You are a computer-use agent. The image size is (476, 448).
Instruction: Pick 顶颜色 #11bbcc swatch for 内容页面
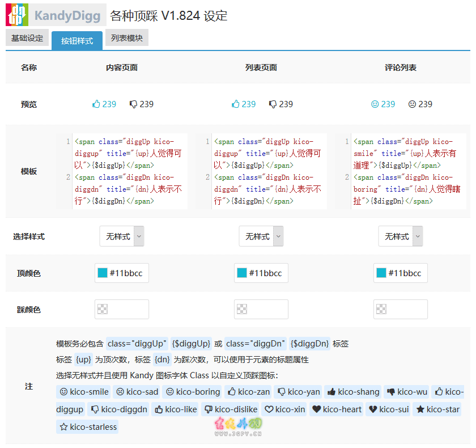pos(103,273)
